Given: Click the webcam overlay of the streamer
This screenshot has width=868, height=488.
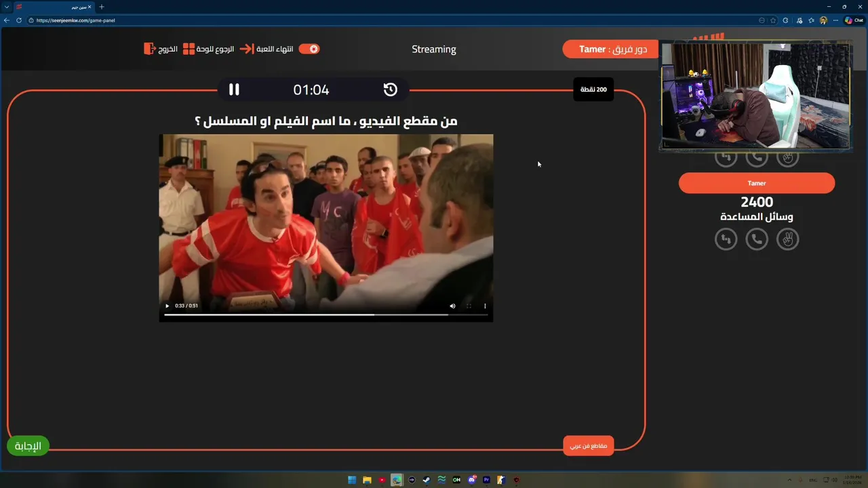Looking at the screenshot, I should (x=756, y=96).
